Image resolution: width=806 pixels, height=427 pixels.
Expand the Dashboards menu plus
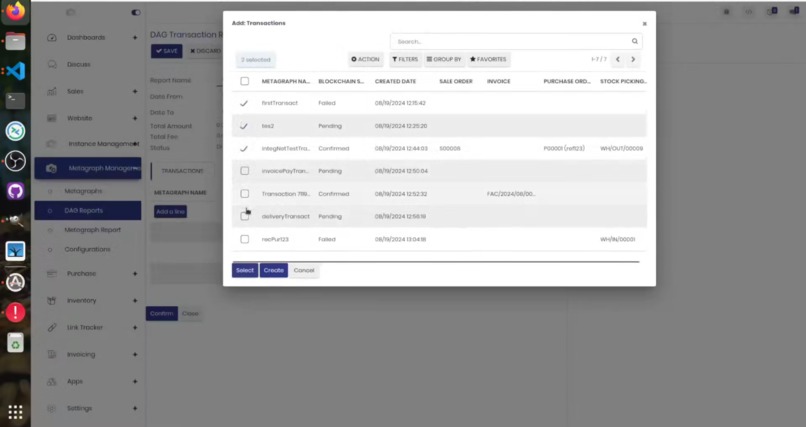pos(135,38)
